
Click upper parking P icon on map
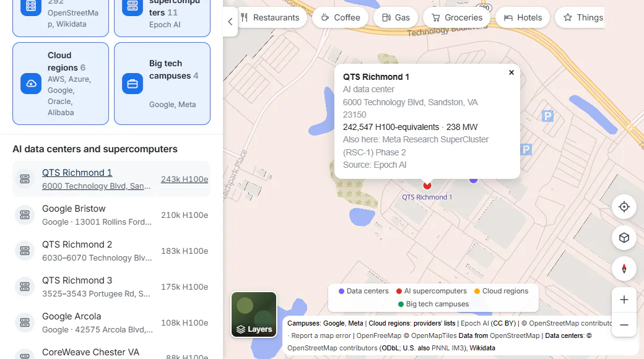tap(547, 116)
